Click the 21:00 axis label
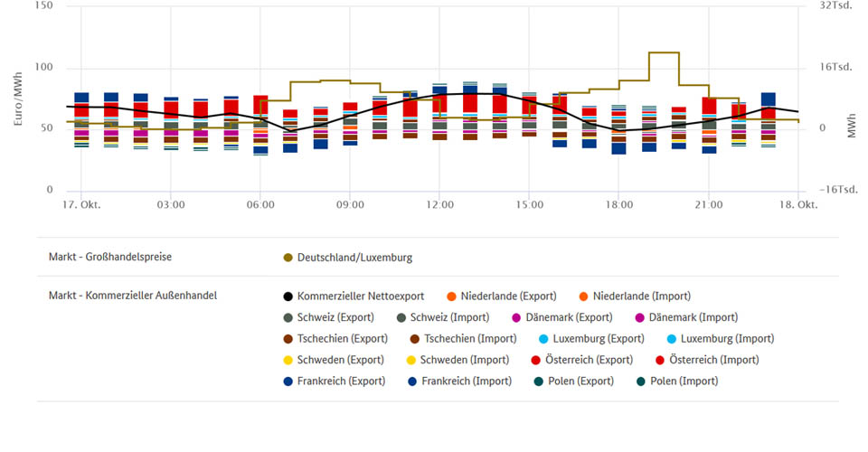 click(x=709, y=204)
